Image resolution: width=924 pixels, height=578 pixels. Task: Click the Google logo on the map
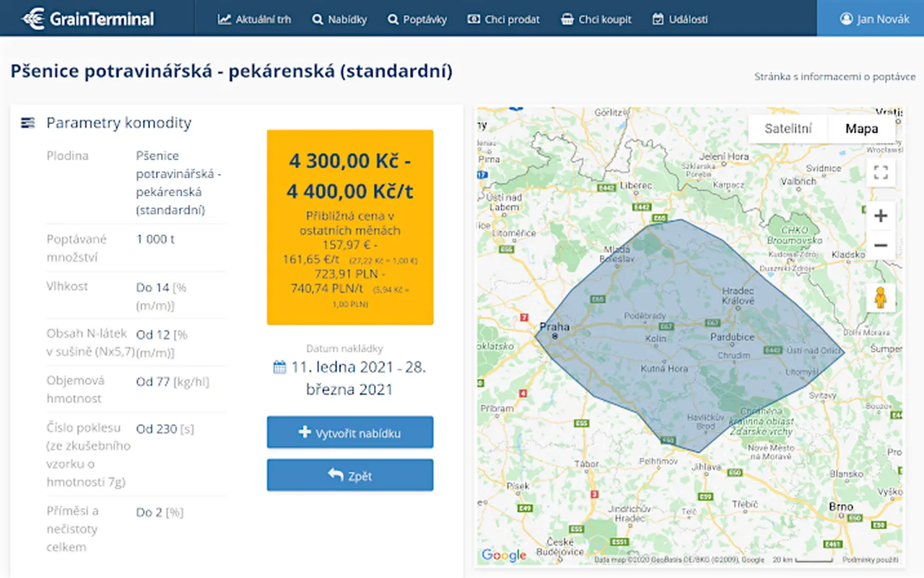point(504,555)
